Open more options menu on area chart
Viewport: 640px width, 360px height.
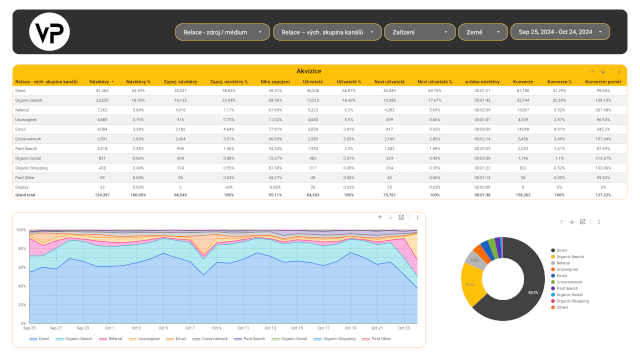coord(417,218)
